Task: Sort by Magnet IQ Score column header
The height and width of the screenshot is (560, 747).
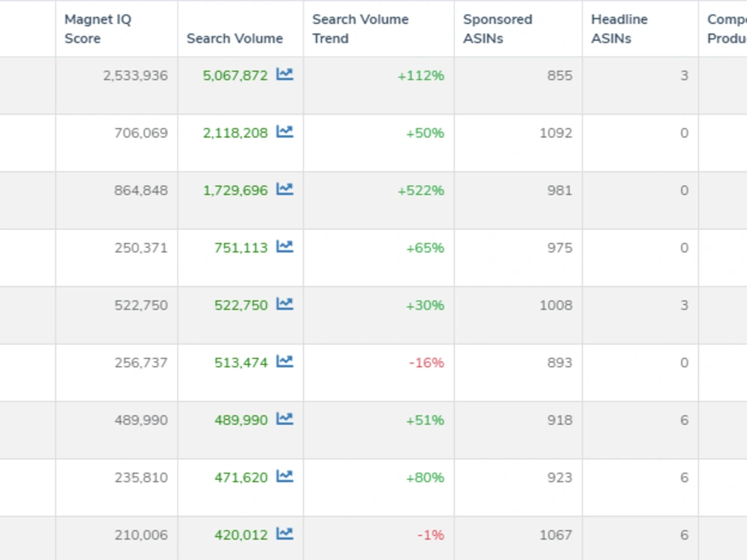Action: point(98,28)
